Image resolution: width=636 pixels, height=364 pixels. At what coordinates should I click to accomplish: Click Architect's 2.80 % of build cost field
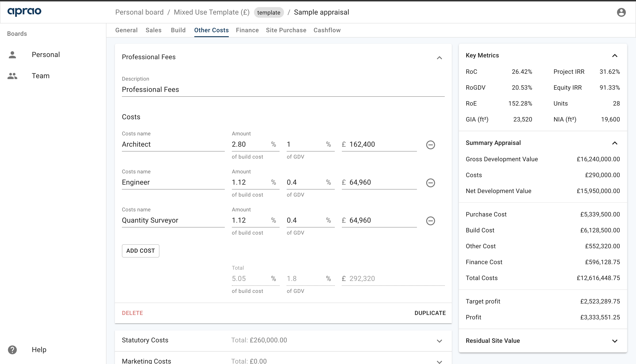(256, 144)
